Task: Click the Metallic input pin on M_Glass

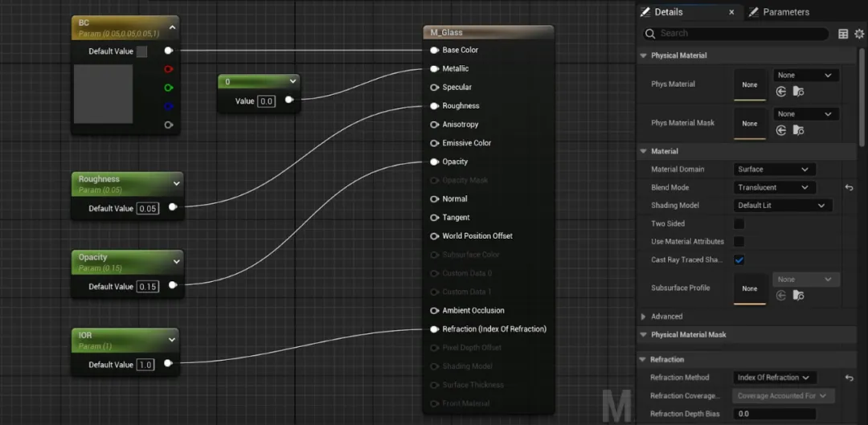Action: click(x=435, y=68)
